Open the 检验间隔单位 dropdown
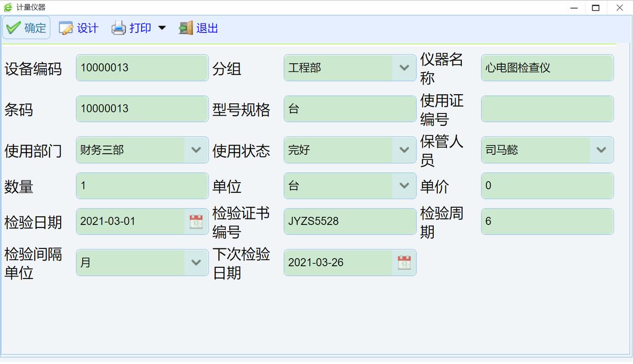 [x=196, y=263]
